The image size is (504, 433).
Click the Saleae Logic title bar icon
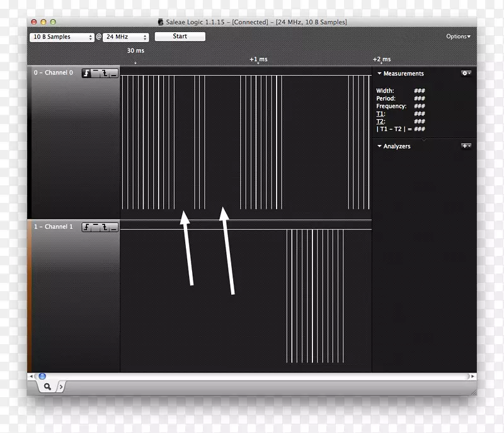[161, 22]
